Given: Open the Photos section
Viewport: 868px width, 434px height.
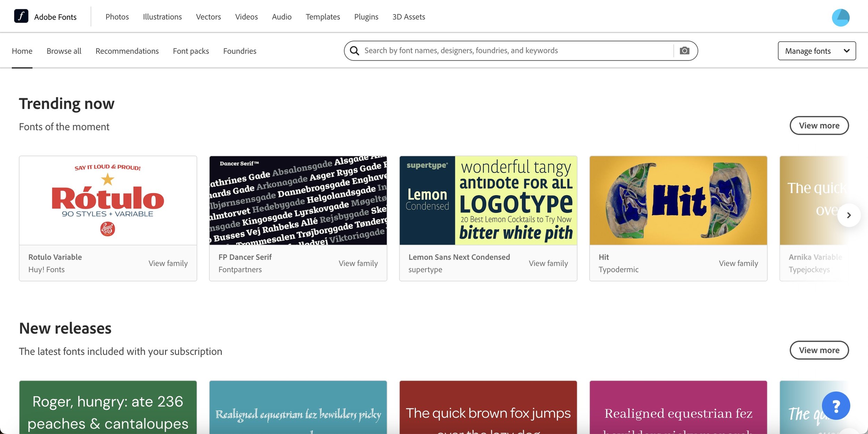Looking at the screenshot, I should (x=117, y=17).
